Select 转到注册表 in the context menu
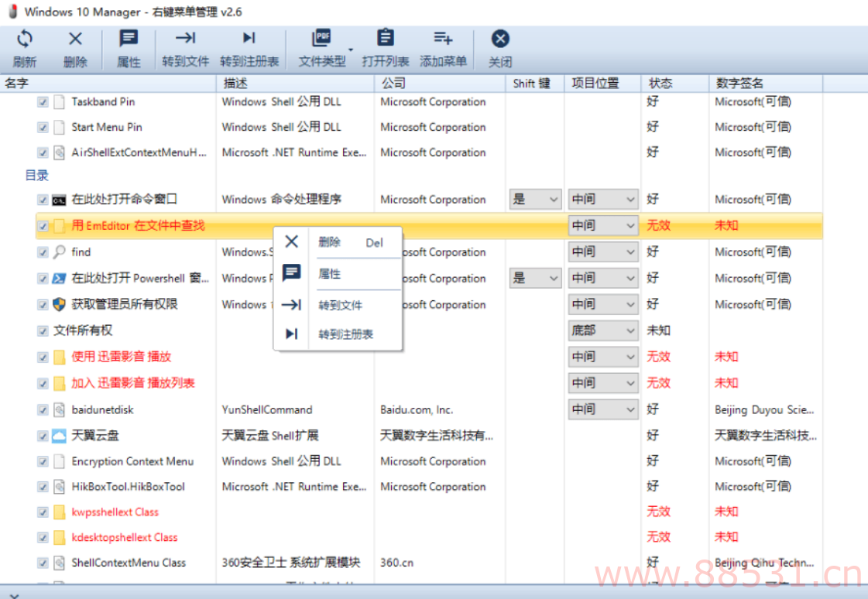This screenshot has height=599, width=868. [x=338, y=334]
